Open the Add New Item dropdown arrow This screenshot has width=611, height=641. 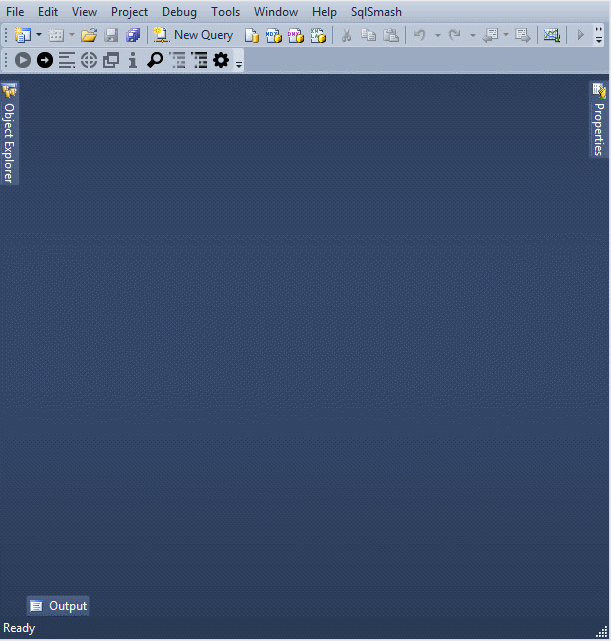72,35
